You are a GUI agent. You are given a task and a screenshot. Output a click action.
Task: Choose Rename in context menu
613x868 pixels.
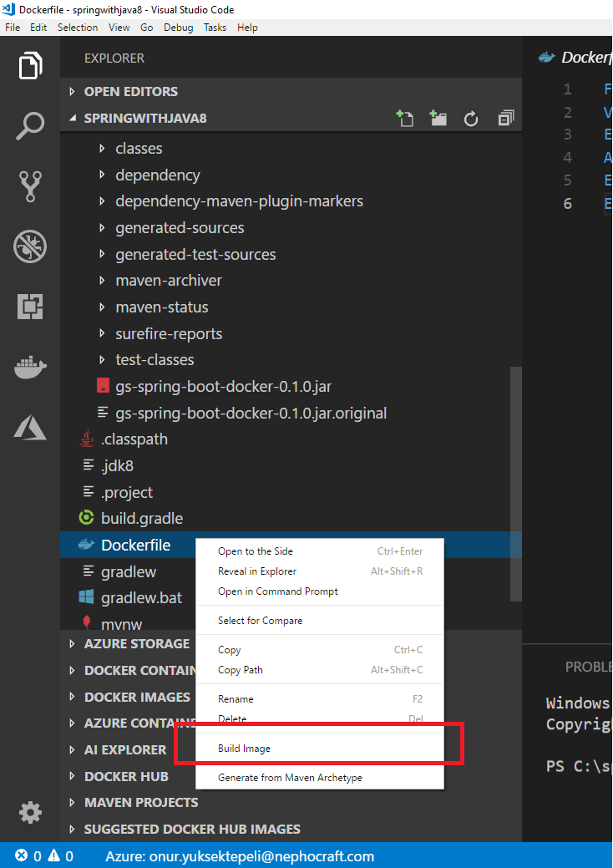click(x=320, y=699)
